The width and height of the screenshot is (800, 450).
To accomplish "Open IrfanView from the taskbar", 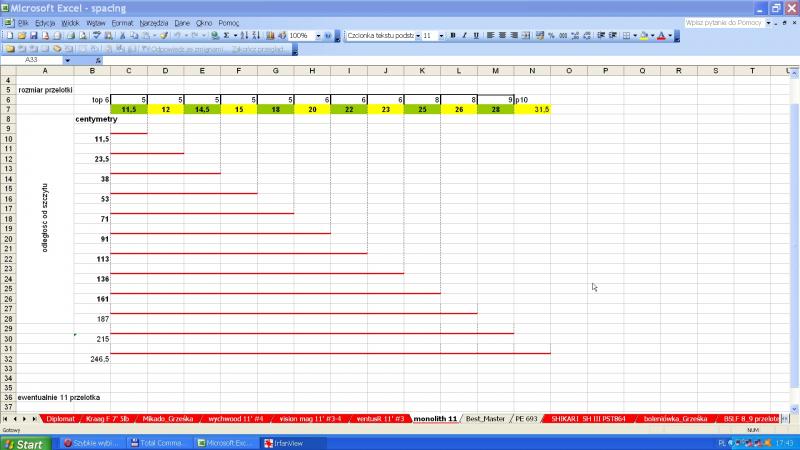I will (x=290, y=442).
